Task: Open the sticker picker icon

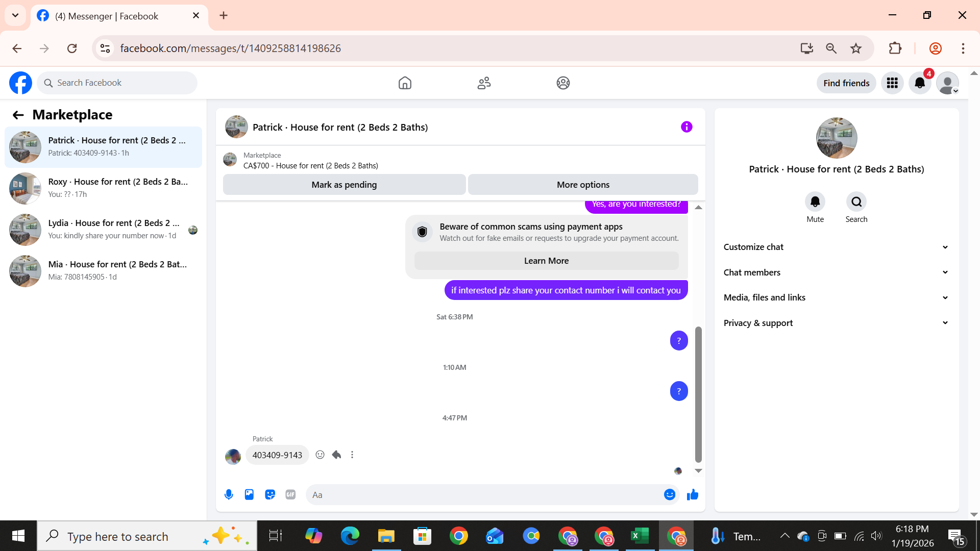Action: tap(270, 494)
